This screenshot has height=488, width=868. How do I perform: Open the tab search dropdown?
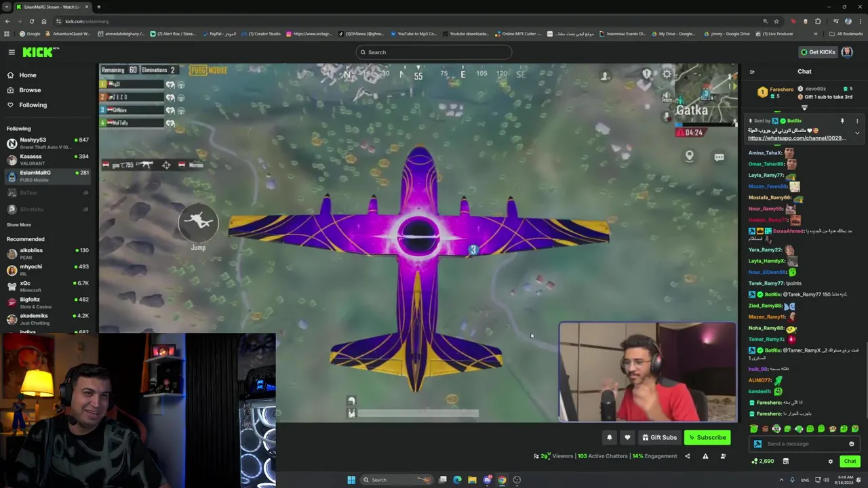[x=6, y=7]
